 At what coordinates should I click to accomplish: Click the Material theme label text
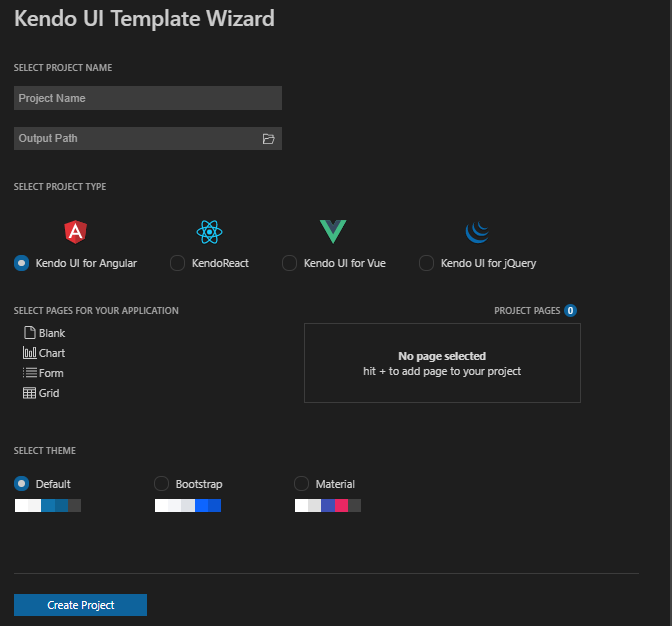(x=335, y=484)
